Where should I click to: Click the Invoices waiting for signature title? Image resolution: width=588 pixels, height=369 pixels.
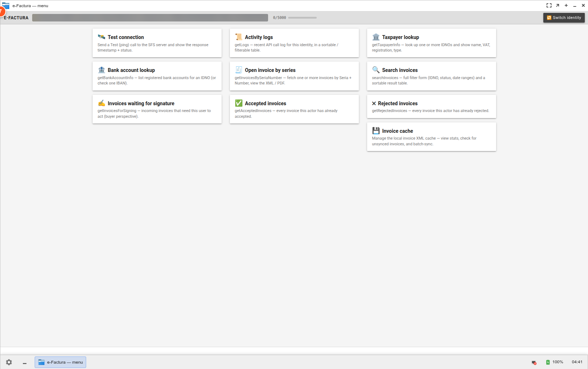141,103
